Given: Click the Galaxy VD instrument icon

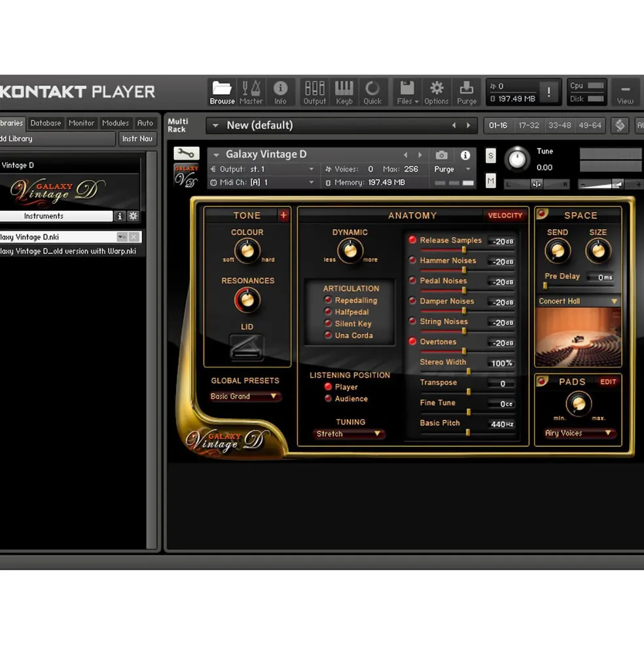Looking at the screenshot, I should coord(187,175).
